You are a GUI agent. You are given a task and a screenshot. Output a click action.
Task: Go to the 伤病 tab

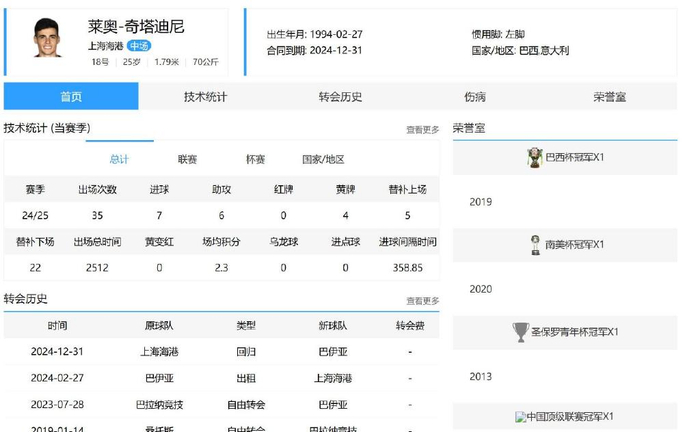click(475, 96)
